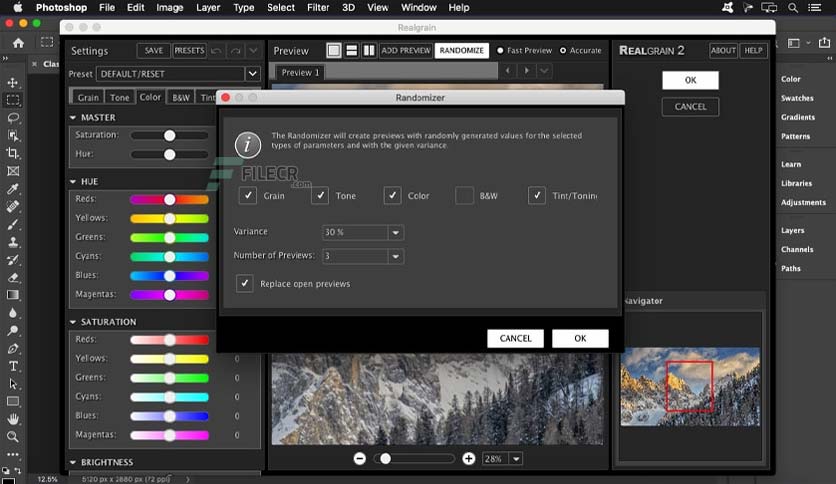Click OK in the Randomizer dialog
Screen dimensions: 836x484
[x=580, y=338]
